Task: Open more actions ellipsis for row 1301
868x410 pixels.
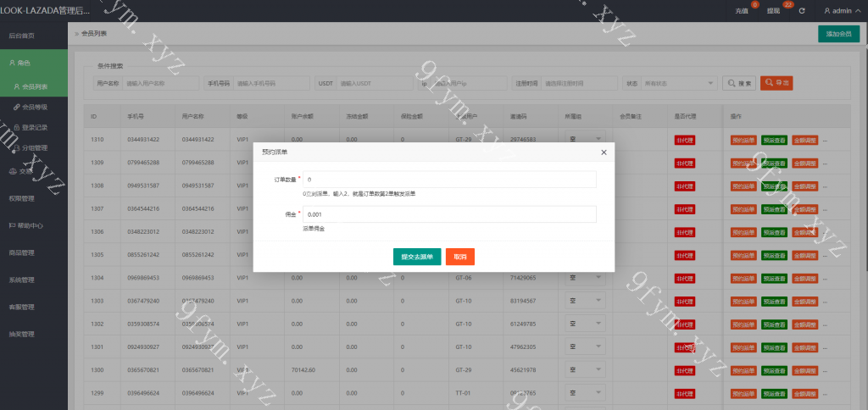Action: [825, 348]
